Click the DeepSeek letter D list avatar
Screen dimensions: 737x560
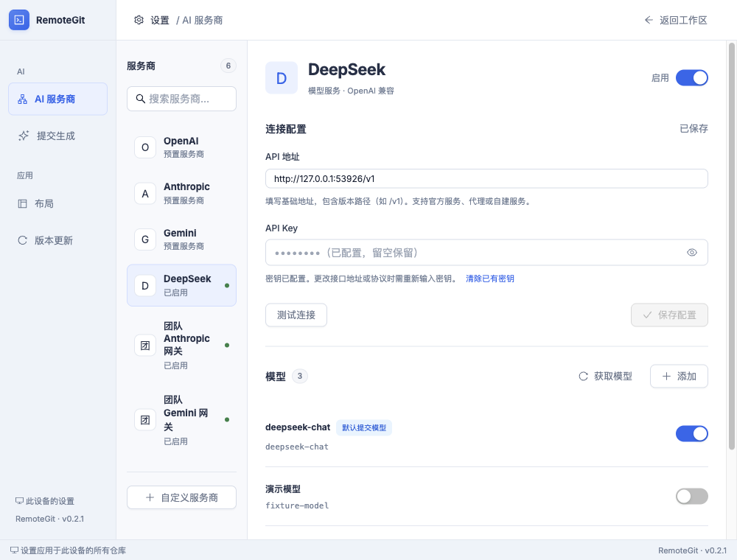coord(145,286)
